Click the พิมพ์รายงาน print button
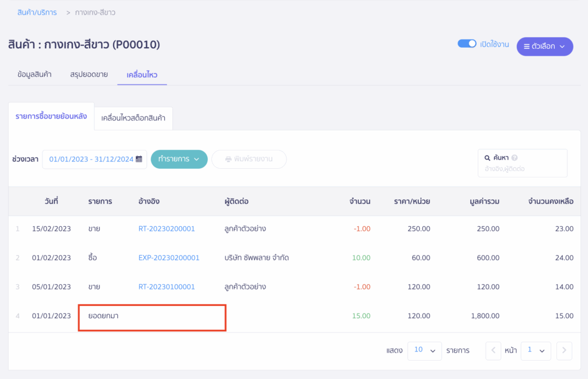Screen dimensions: 588x379 pos(249,159)
